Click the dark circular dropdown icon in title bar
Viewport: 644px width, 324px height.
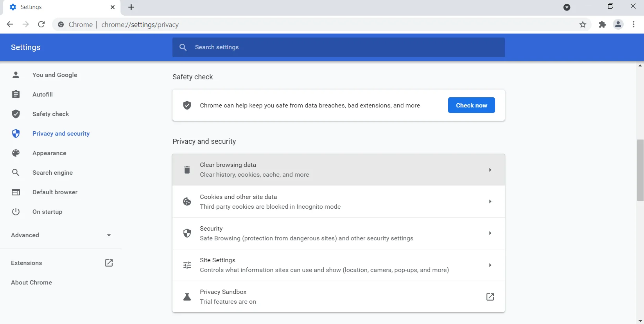[x=567, y=7]
